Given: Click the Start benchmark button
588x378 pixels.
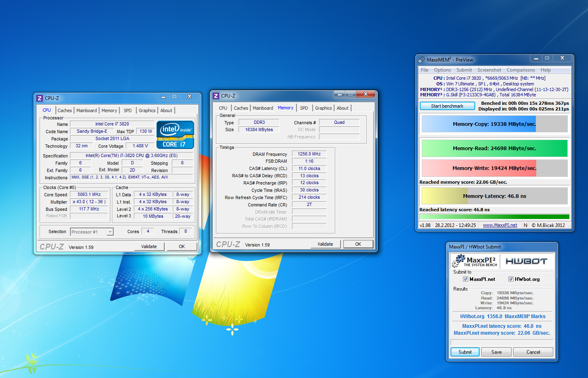Looking at the screenshot, I should tap(447, 106).
